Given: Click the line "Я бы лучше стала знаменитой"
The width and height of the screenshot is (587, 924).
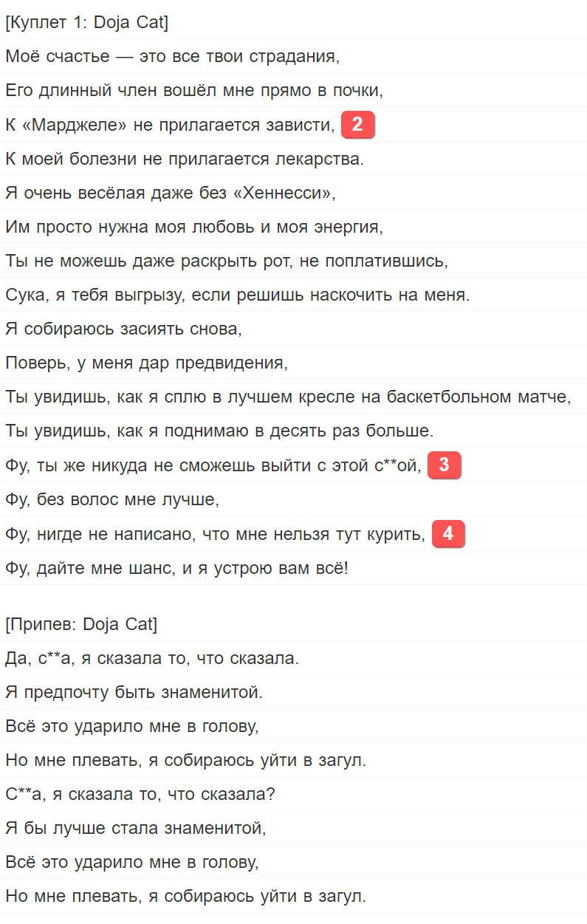Looking at the screenshot, I should (x=136, y=829).
